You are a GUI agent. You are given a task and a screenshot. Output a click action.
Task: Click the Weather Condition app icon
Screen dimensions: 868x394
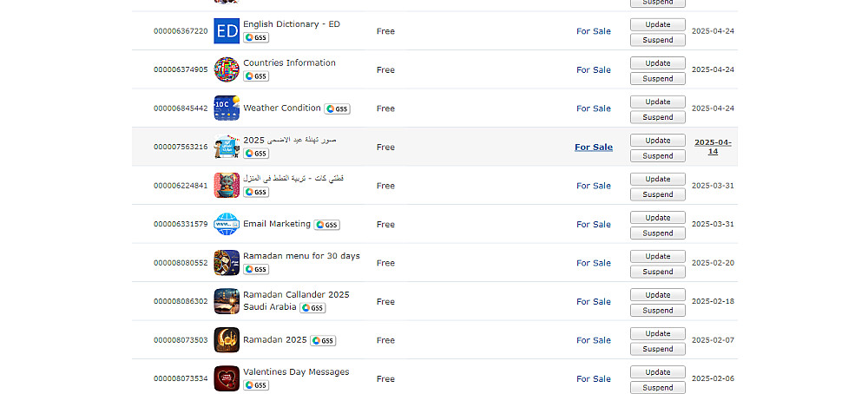click(227, 108)
